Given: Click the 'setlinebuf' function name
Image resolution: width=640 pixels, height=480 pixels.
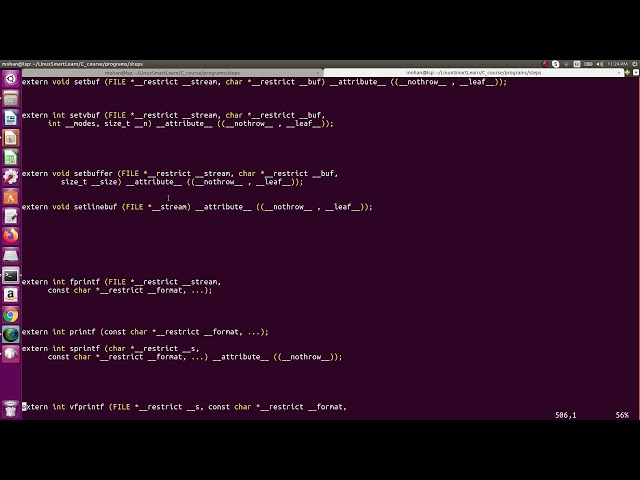Looking at the screenshot, I should [96, 207].
